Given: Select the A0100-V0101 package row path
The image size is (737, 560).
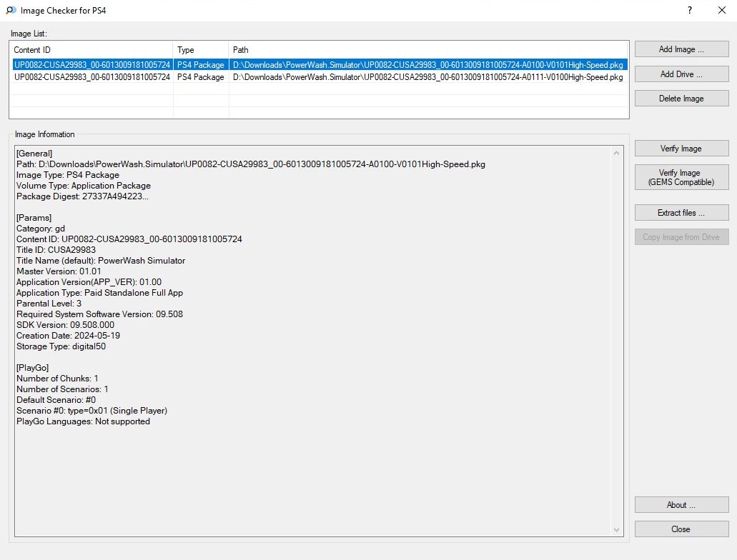Looking at the screenshot, I should (x=428, y=65).
